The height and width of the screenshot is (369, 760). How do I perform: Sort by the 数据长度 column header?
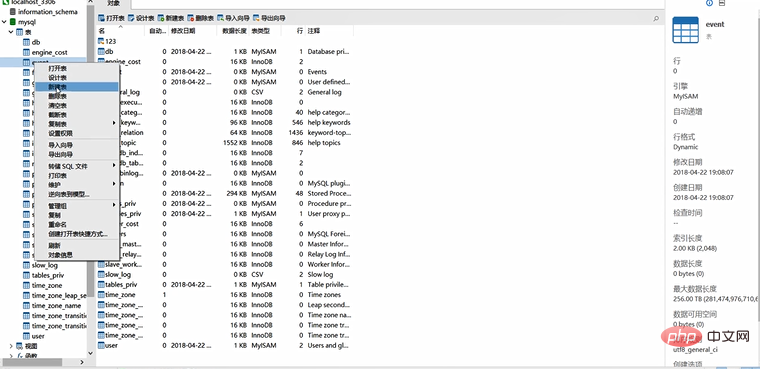coord(233,31)
